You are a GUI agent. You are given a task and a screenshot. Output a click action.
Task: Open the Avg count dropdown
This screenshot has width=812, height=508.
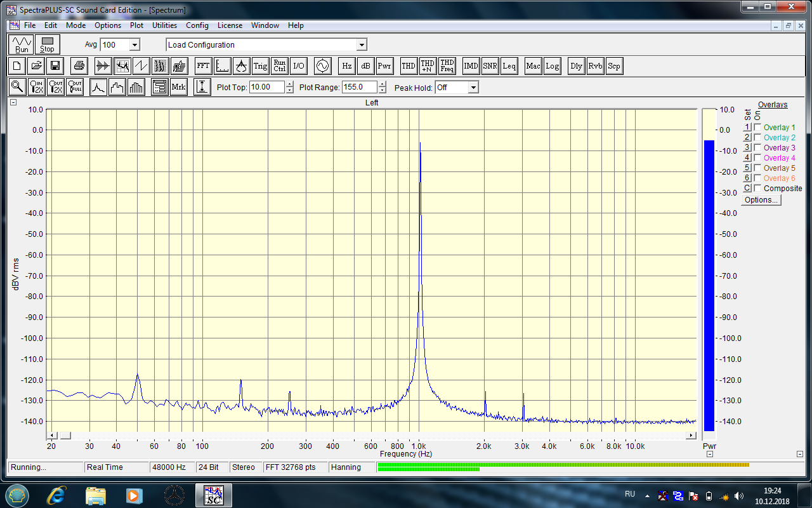pos(134,45)
